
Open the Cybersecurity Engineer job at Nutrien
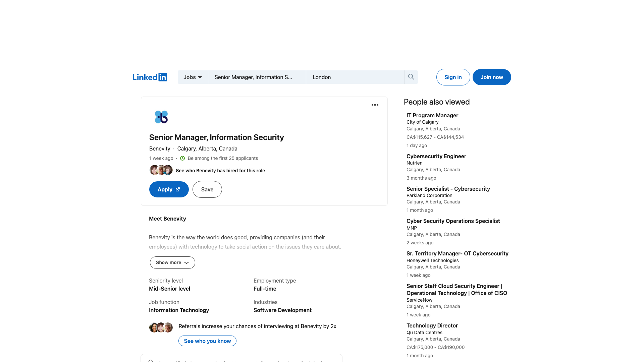point(436,156)
